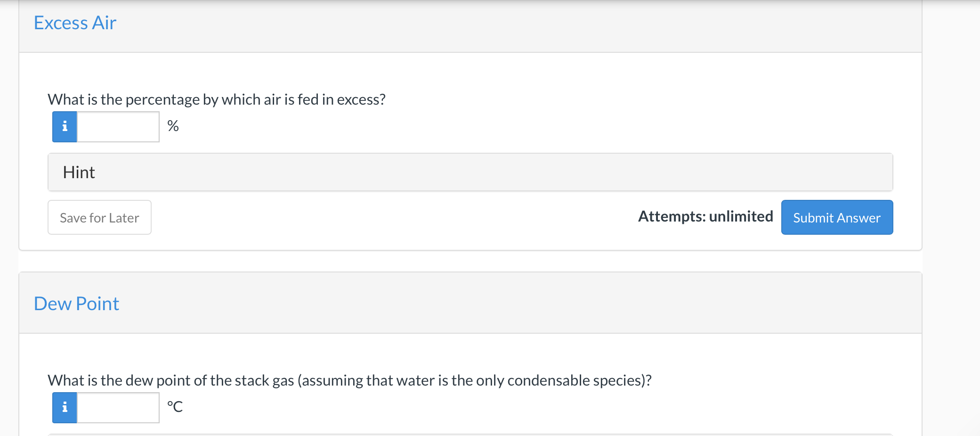Click the dew point of stack gas question text
The image size is (980, 436).
click(349, 380)
